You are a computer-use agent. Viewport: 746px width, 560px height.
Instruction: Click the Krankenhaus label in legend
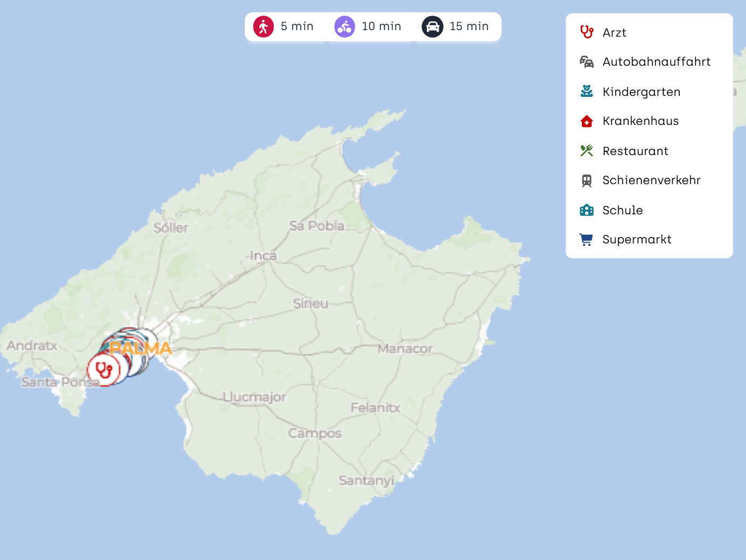pyautogui.click(x=641, y=121)
